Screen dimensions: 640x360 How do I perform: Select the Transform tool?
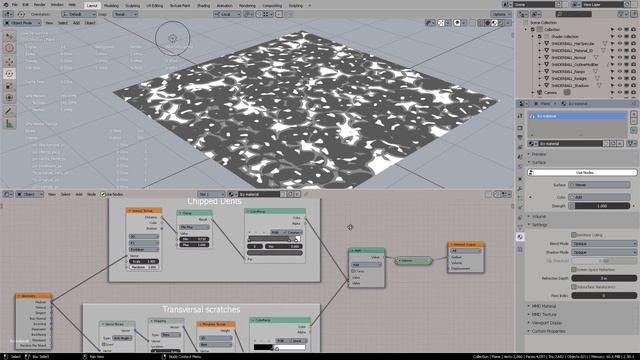9,98
